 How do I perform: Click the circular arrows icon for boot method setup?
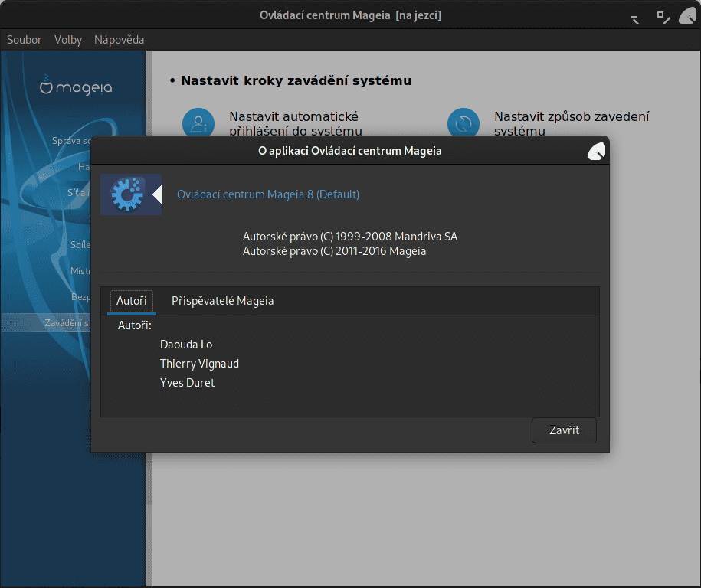(x=464, y=122)
